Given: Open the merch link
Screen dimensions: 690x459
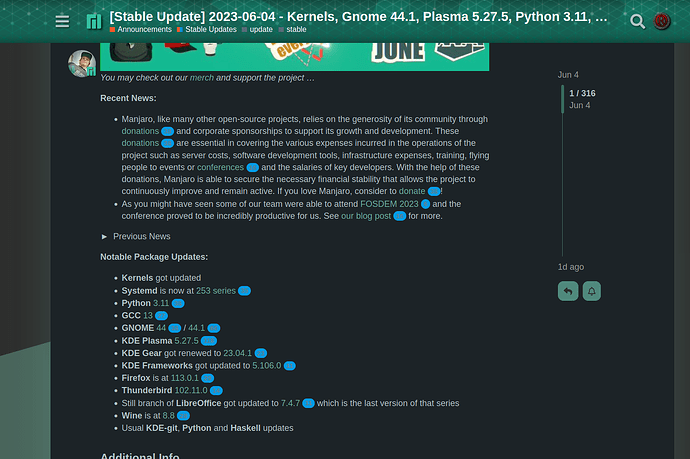Looking at the screenshot, I should 201,78.
